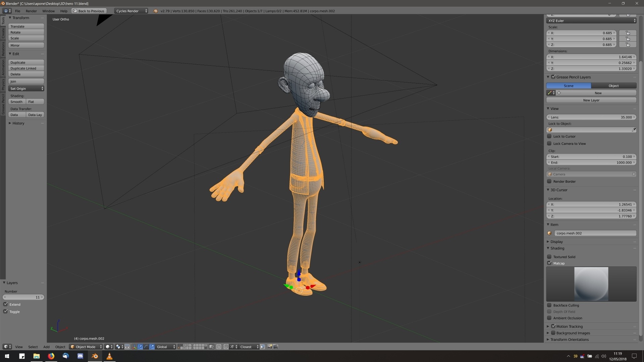Open the XYZ Euler rotation mode dropdown

pyautogui.click(x=591, y=21)
